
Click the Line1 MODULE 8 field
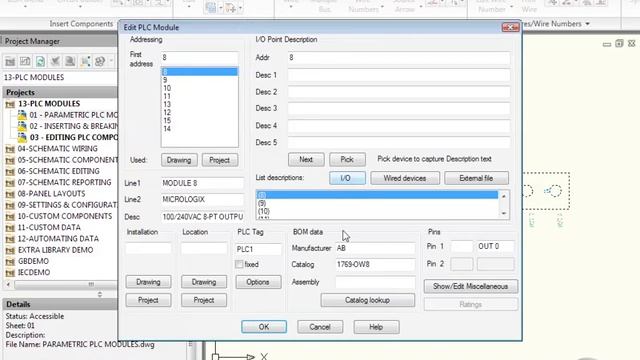click(x=202, y=183)
